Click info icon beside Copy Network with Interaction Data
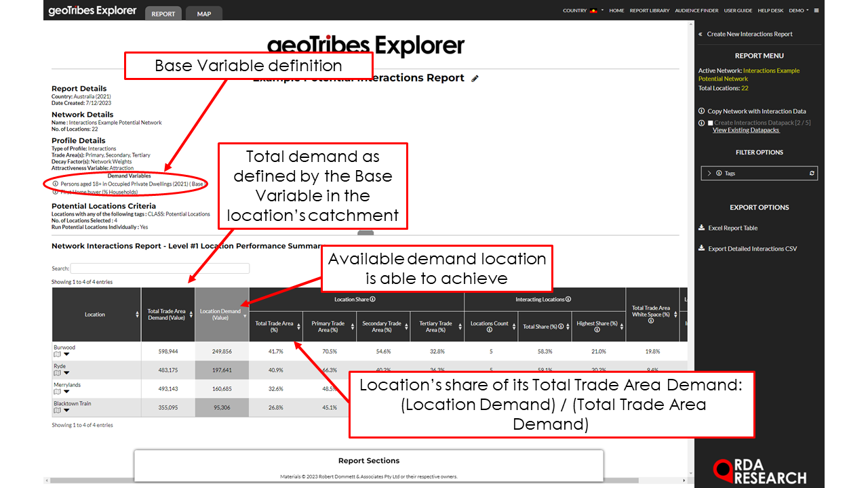Viewport: 868px width, 488px height. pyautogui.click(x=701, y=111)
